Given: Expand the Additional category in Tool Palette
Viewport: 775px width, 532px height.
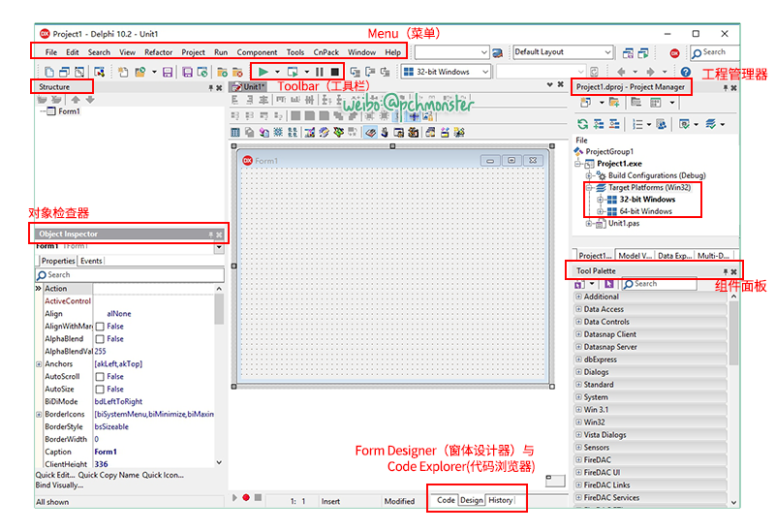Looking at the screenshot, I should point(578,297).
